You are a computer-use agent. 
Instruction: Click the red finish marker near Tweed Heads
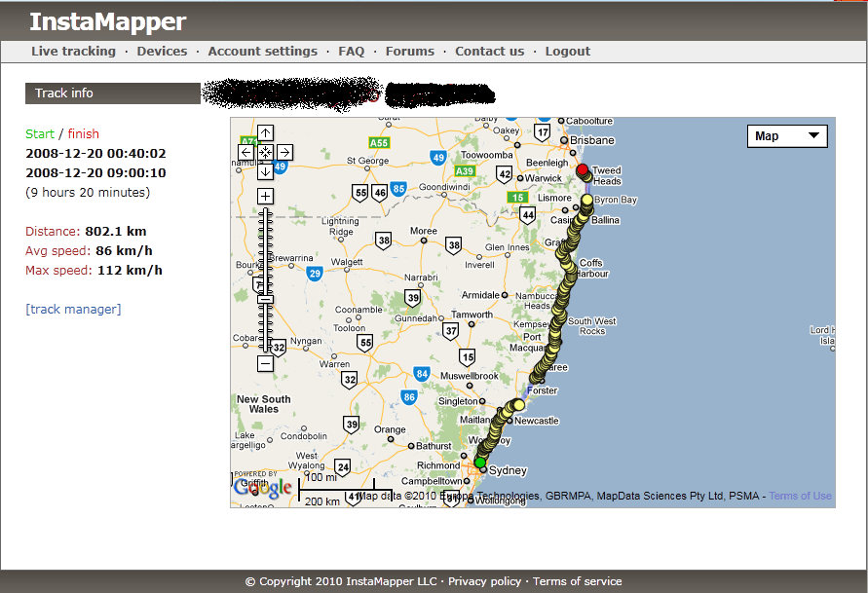[582, 169]
